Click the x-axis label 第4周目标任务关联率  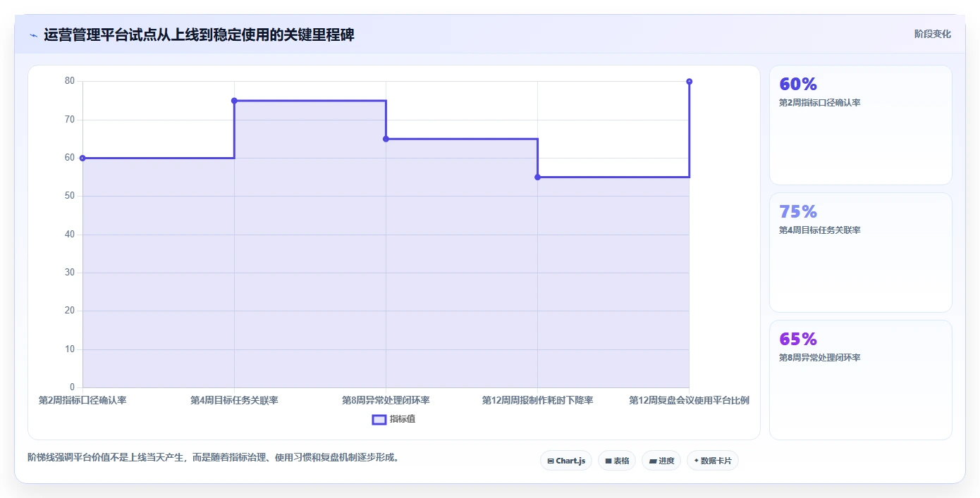tap(234, 400)
